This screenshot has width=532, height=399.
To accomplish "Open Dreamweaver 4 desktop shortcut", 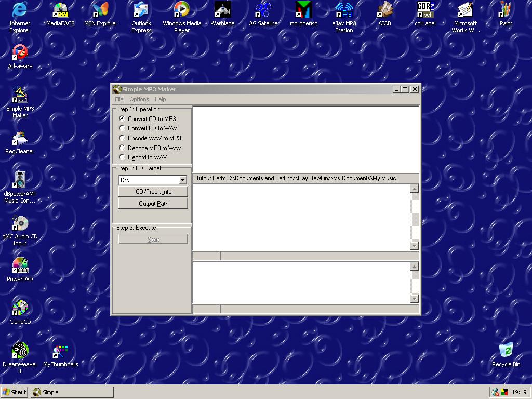I will tap(20, 351).
